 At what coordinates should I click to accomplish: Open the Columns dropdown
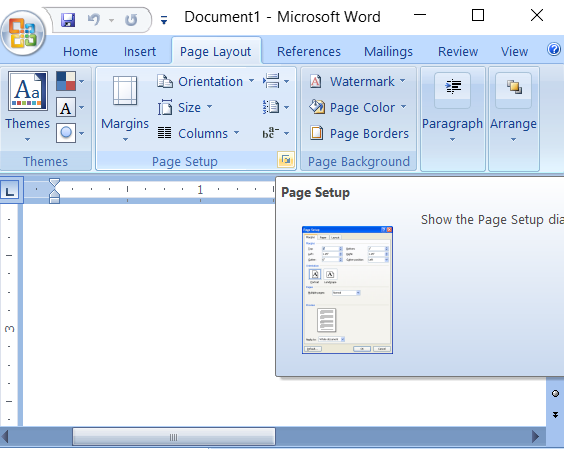point(198,133)
